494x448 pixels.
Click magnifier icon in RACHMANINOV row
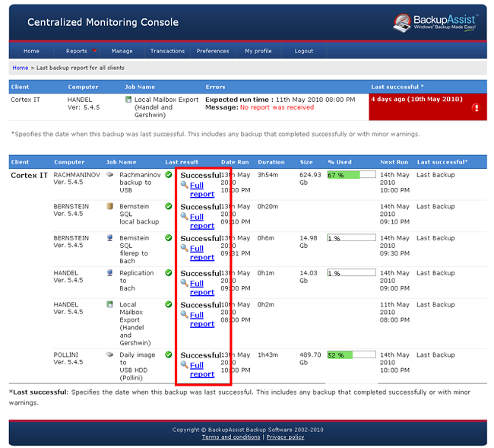click(185, 185)
